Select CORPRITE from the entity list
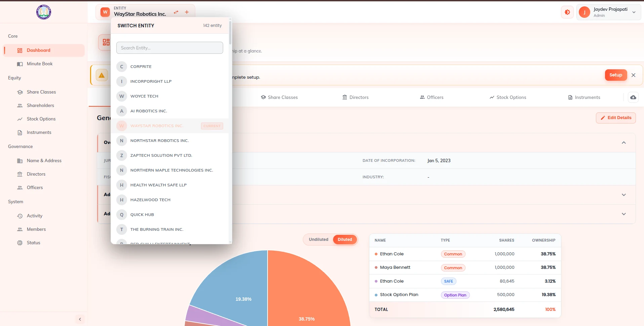 [170, 67]
